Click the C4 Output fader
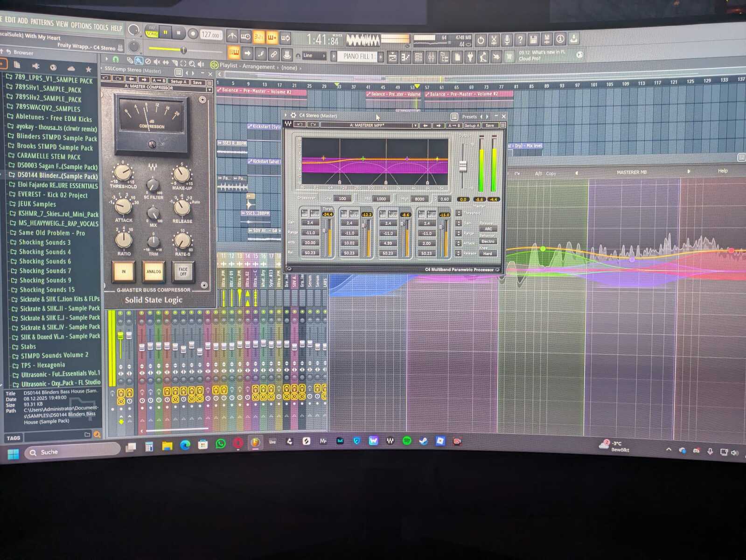The width and height of the screenshot is (746, 560). tap(463, 166)
